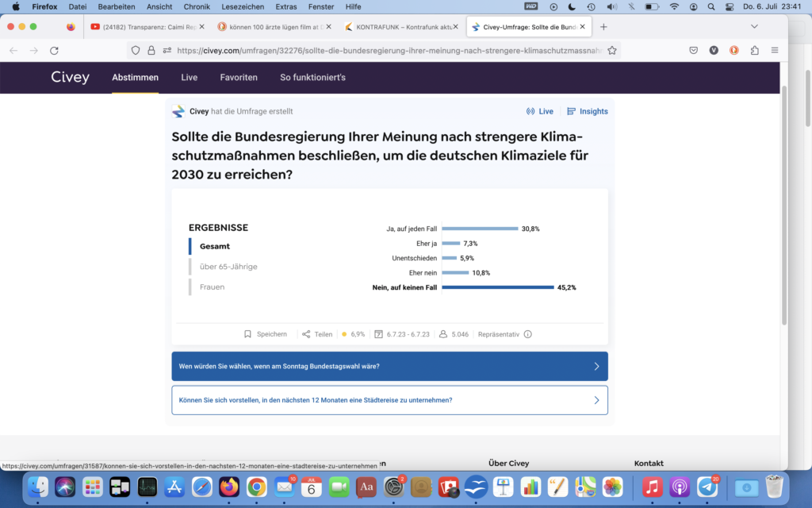This screenshot has height=508, width=812.
Task: Open the Bundestagswahl survey question
Action: (x=389, y=367)
